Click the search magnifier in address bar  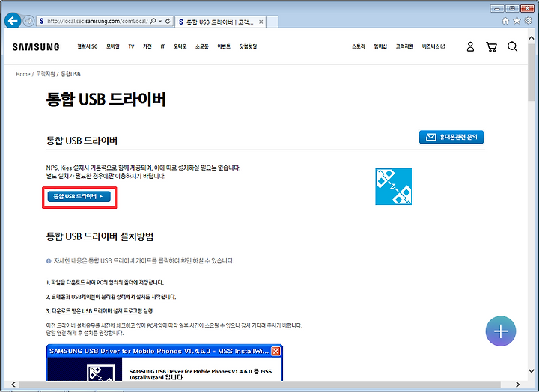click(153, 21)
